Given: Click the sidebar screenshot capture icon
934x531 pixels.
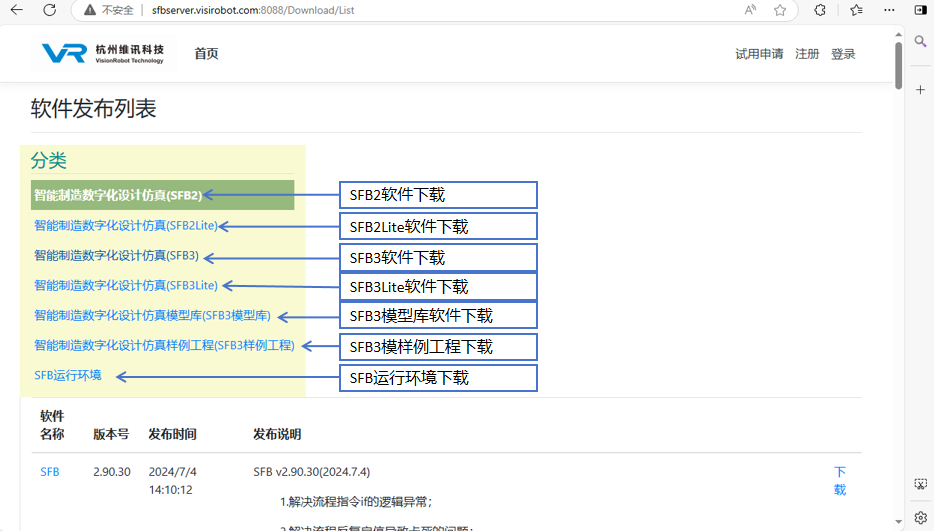Looking at the screenshot, I should click(920, 483).
